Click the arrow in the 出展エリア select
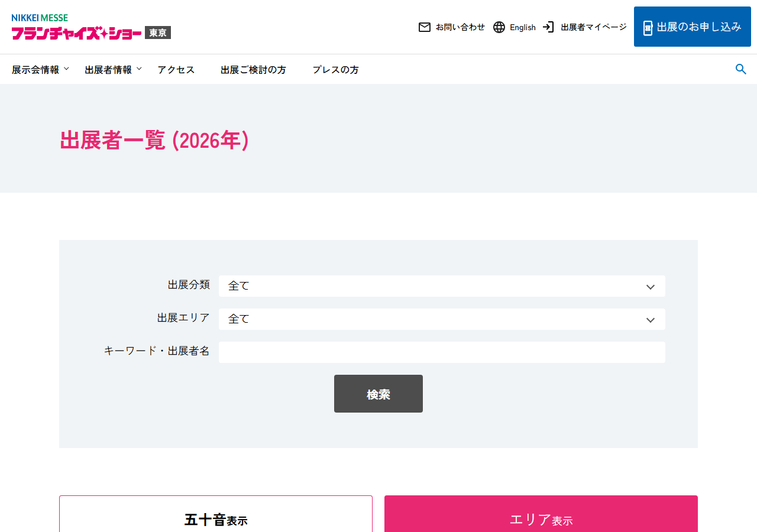The width and height of the screenshot is (757, 532). [x=651, y=320]
